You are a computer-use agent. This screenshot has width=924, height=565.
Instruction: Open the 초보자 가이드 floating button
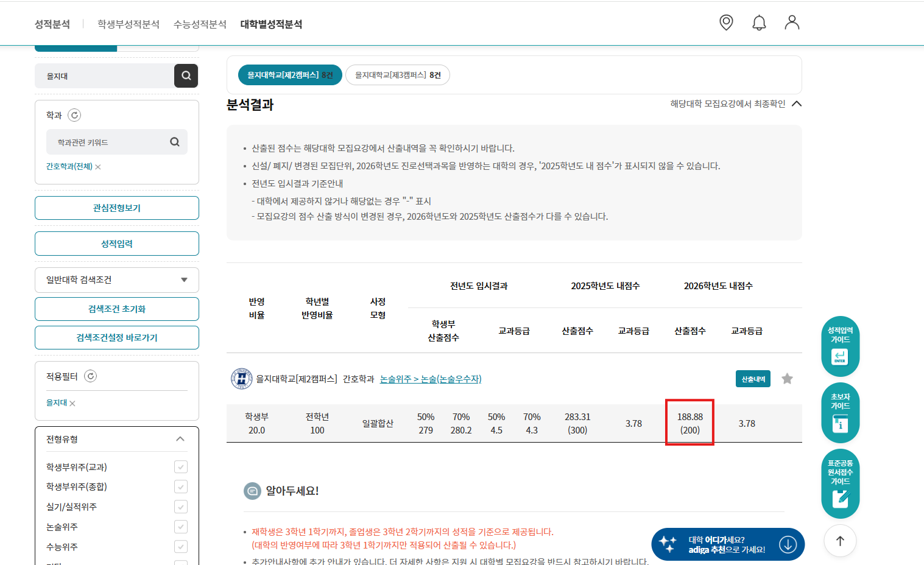[x=840, y=413]
